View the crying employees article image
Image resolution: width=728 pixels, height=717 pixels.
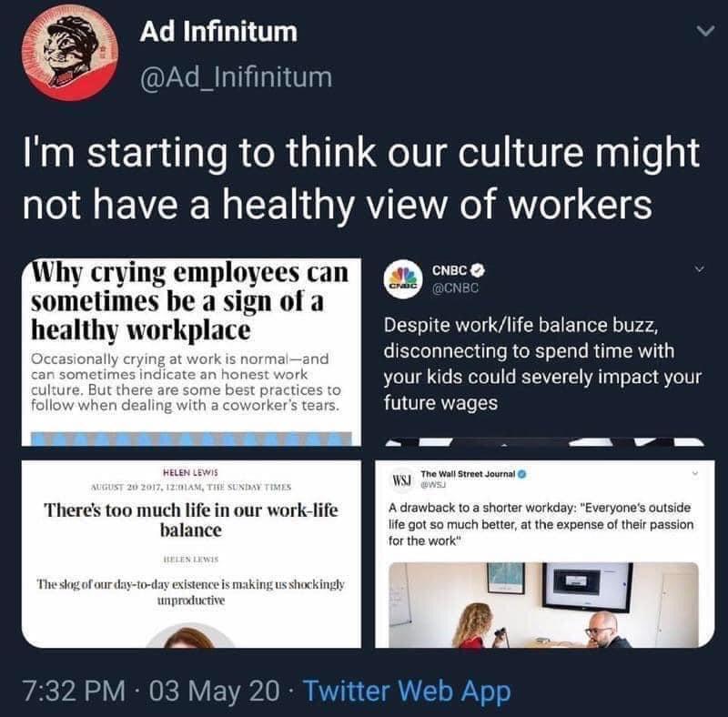[x=191, y=352]
